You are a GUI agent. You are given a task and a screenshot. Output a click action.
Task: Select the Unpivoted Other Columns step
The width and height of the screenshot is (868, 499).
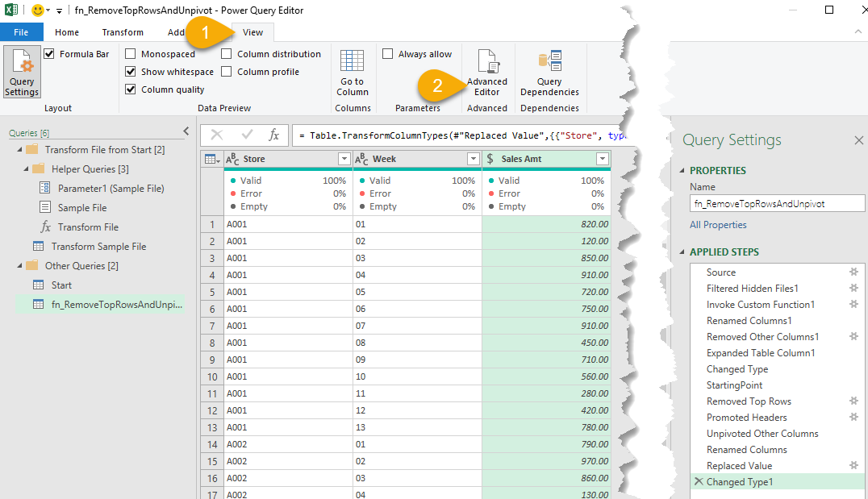click(x=762, y=434)
